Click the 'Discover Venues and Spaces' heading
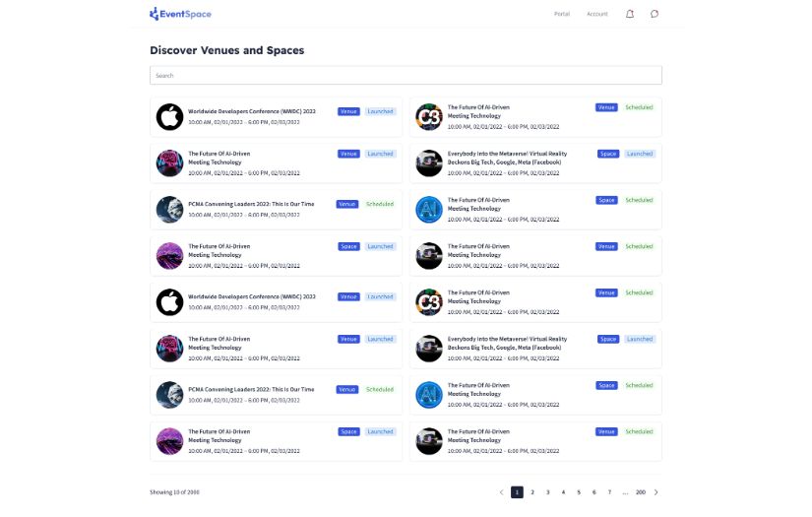This screenshot has height=517, width=812. click(x=226, y=50)
